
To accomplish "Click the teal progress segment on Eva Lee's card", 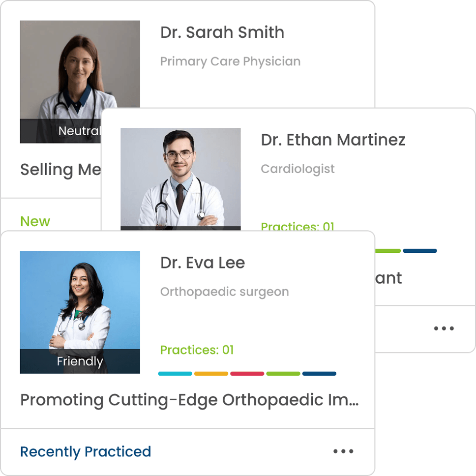I will tap(175, 374).
